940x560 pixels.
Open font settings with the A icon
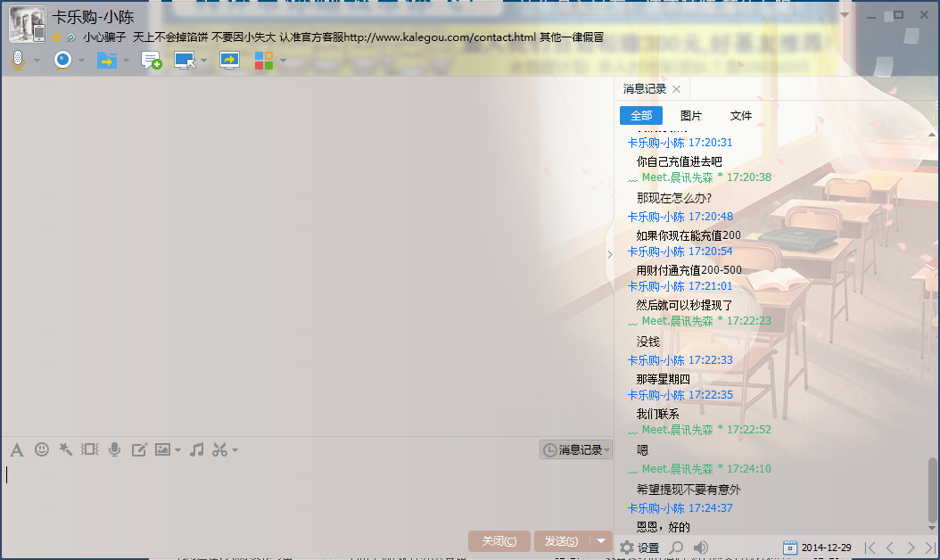pos(16,449)
